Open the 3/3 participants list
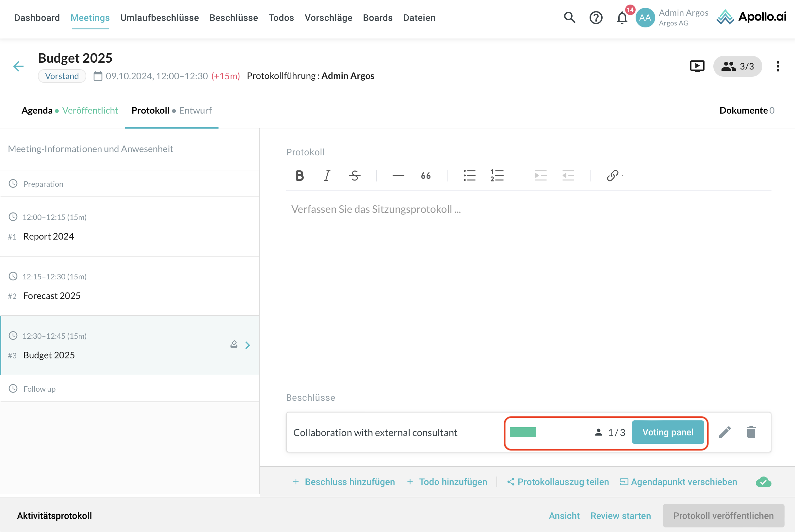Screen dimensions: 795x532 (x=737, y=66)
